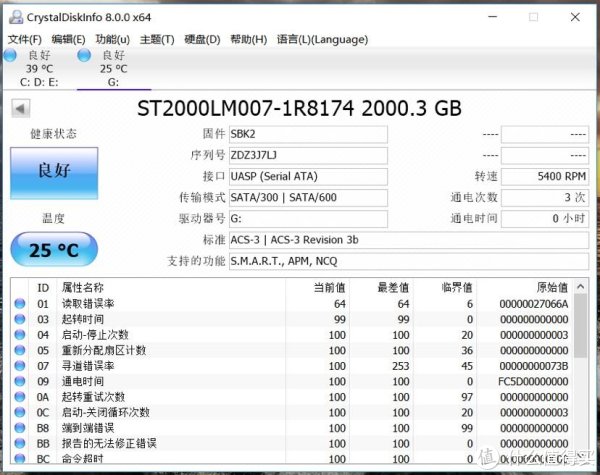Click the 原始值 column header

[525, 287]
